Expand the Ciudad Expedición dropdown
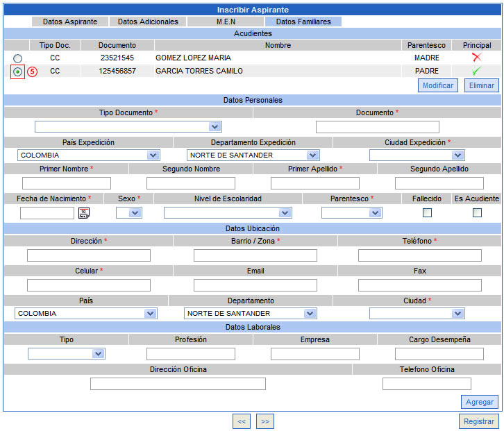 pyautogui.click(x=417, y=155)
